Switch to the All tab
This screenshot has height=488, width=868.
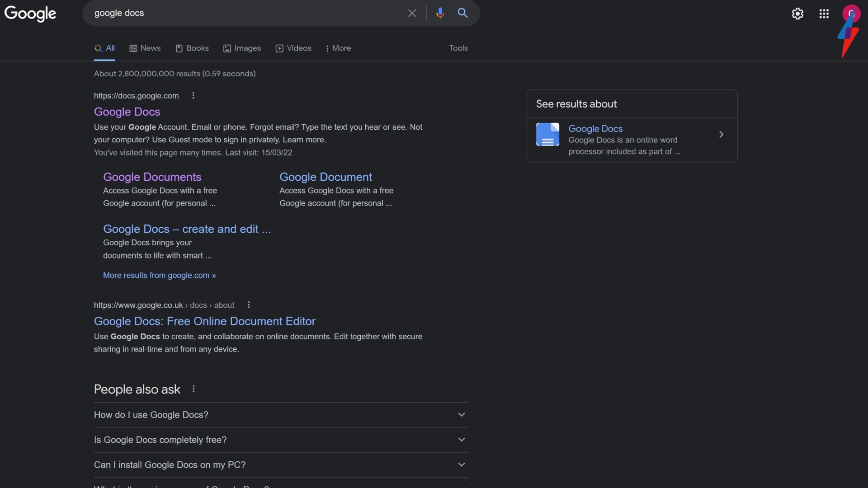coord(105,48)
